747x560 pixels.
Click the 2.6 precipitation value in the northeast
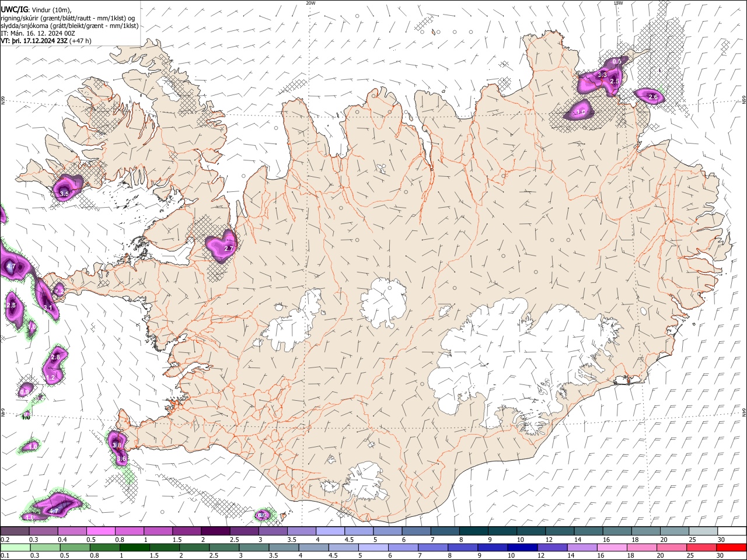[653, 97]
